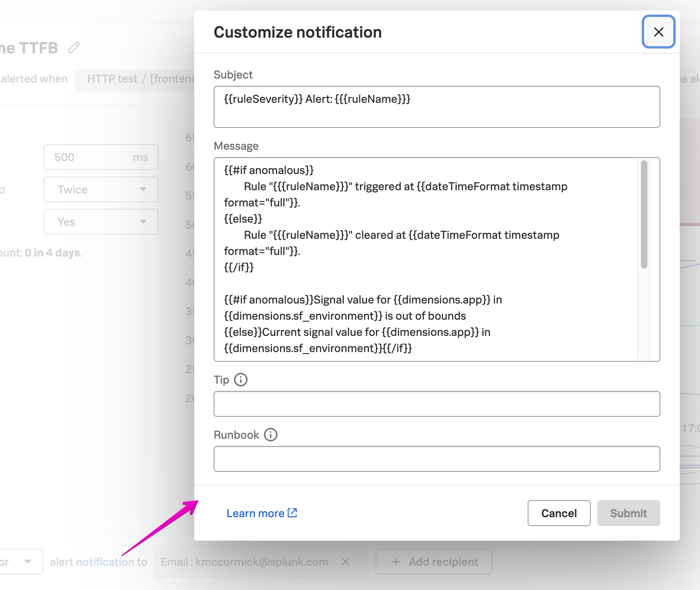This screenshot has height=590, width=700.
Task: Switch to the alerted when tab
Action: click(34, 79)
